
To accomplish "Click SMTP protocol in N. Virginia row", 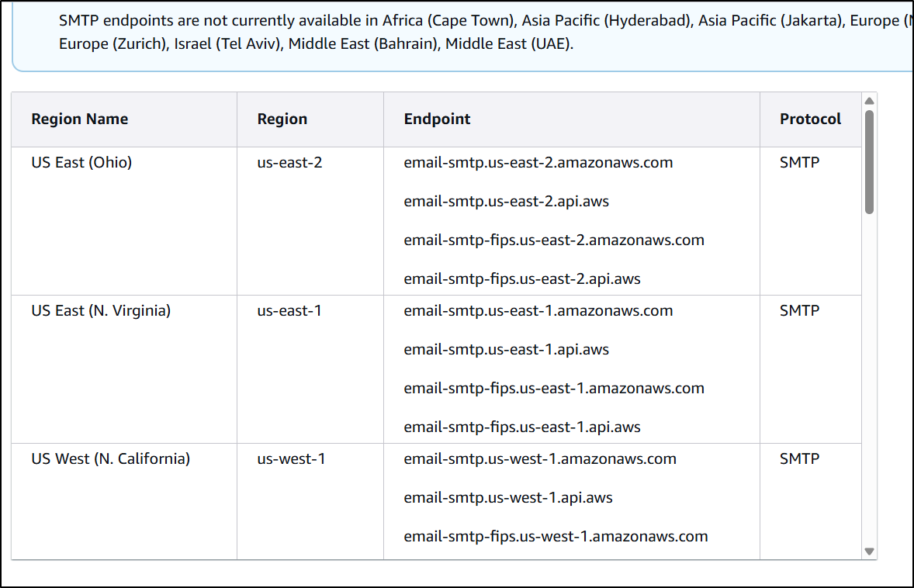I will pos(799,310).
